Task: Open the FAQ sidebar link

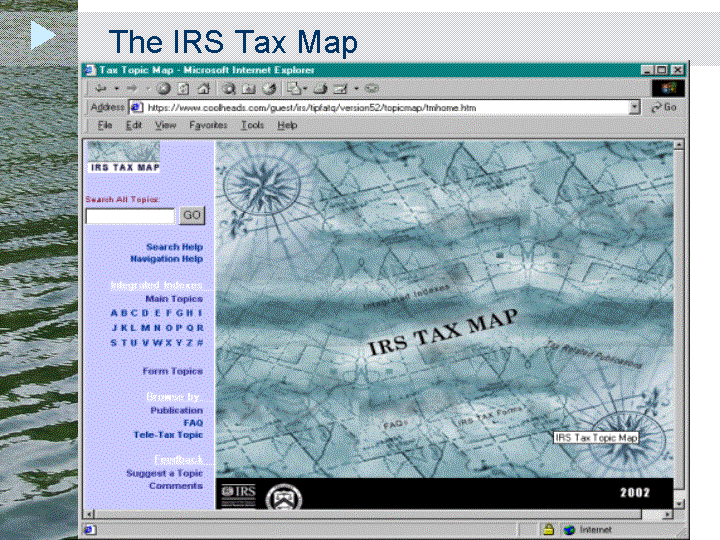Action: pos(193,422)
